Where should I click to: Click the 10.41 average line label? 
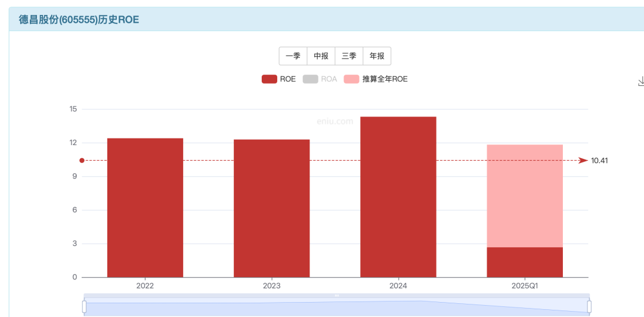[599, 161]
